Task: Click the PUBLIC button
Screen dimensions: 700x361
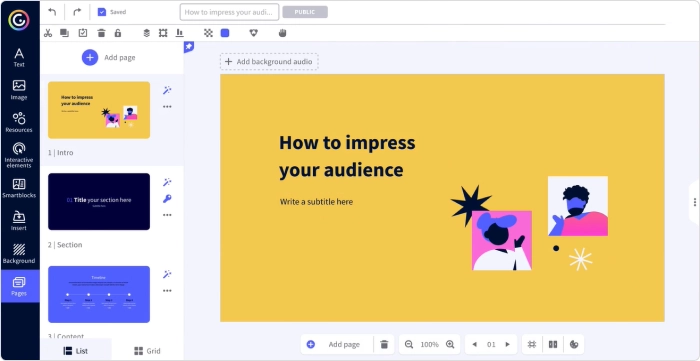Action: click(305, 12)
